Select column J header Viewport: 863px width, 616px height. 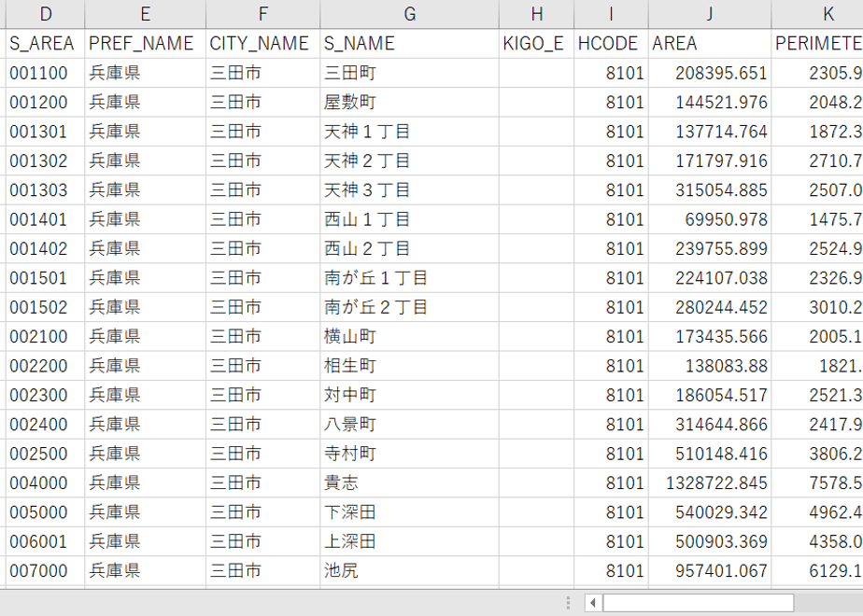pos(710,14)
